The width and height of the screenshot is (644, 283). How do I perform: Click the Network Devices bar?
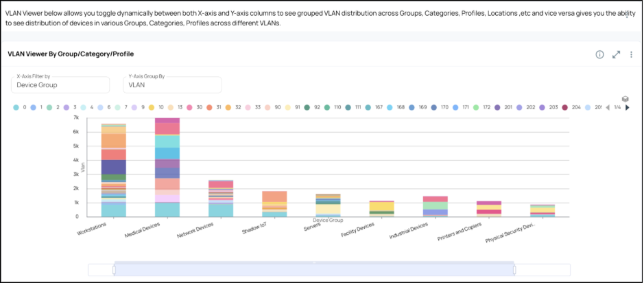click(x=221, y=199)
